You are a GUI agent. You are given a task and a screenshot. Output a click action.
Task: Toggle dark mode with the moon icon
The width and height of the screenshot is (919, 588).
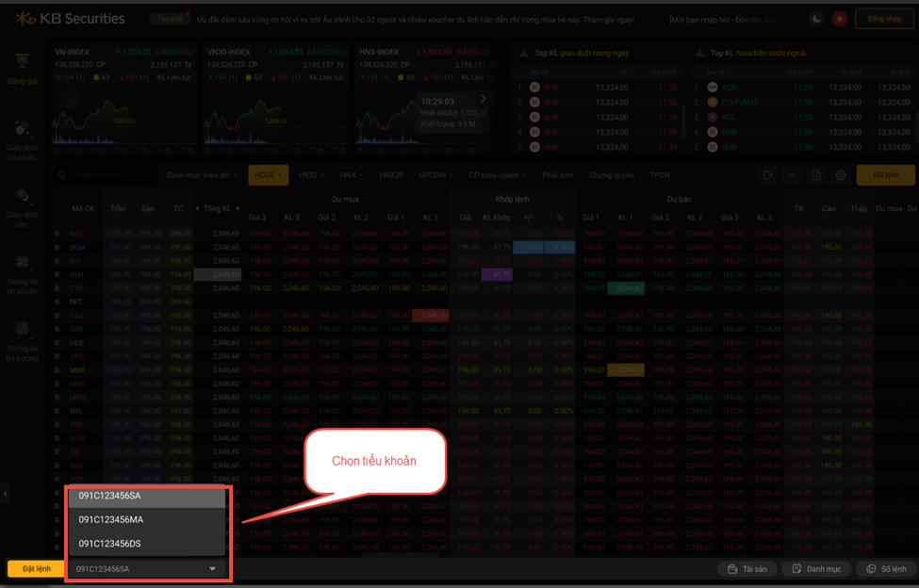816,19
